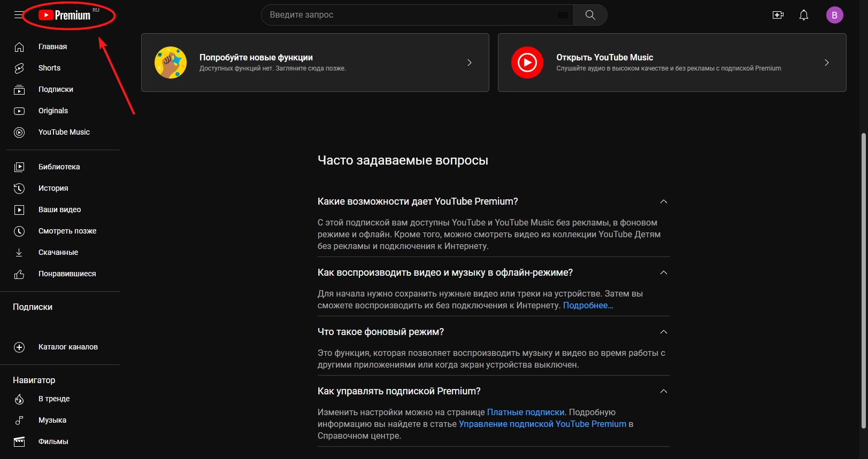The height and width of the screenshot is (459, 868).
Task: Click the red YouTube Music play logo
Action: click(527, 63)
